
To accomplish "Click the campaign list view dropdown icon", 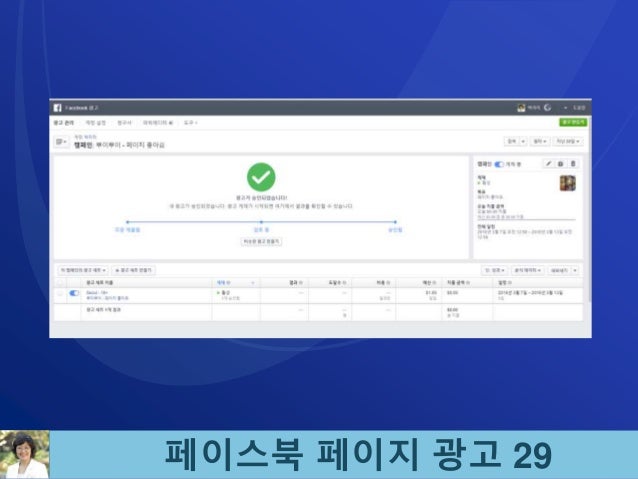I will (x=61, y=142).
